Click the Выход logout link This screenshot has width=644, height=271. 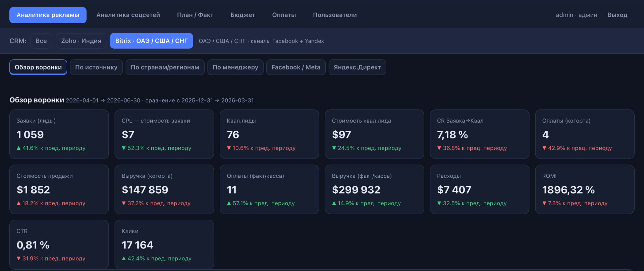coord(617,15)
